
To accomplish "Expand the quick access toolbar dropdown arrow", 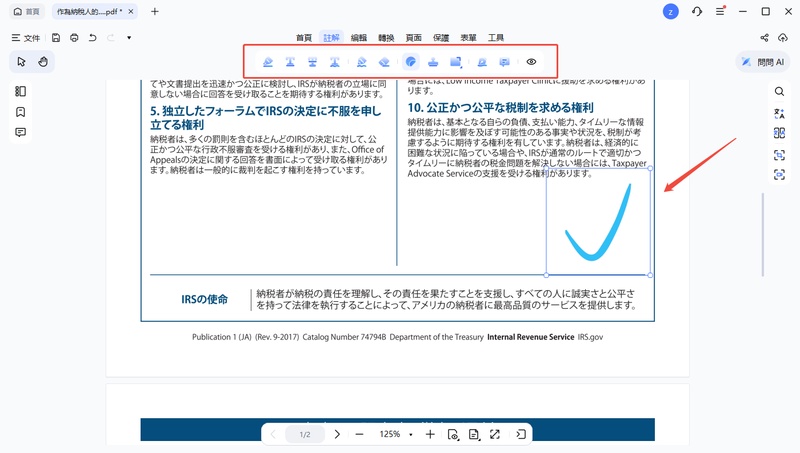I will point(129,38).
